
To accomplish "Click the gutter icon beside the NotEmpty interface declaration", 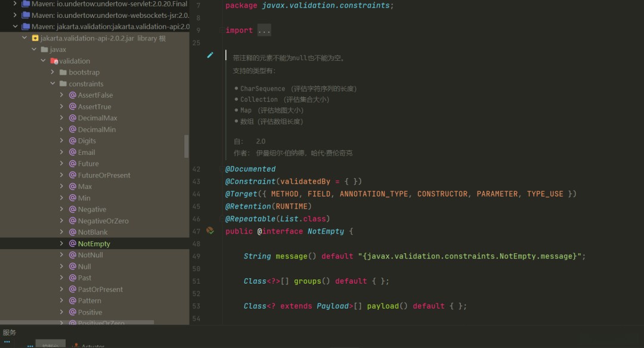I will click(x=210, y=231).
